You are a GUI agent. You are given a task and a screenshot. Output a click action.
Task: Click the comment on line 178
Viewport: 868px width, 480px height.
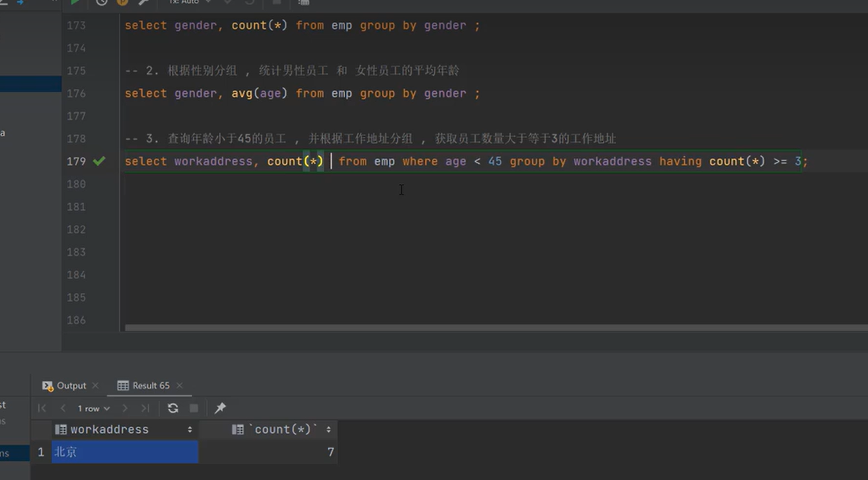tap(371, 139)
